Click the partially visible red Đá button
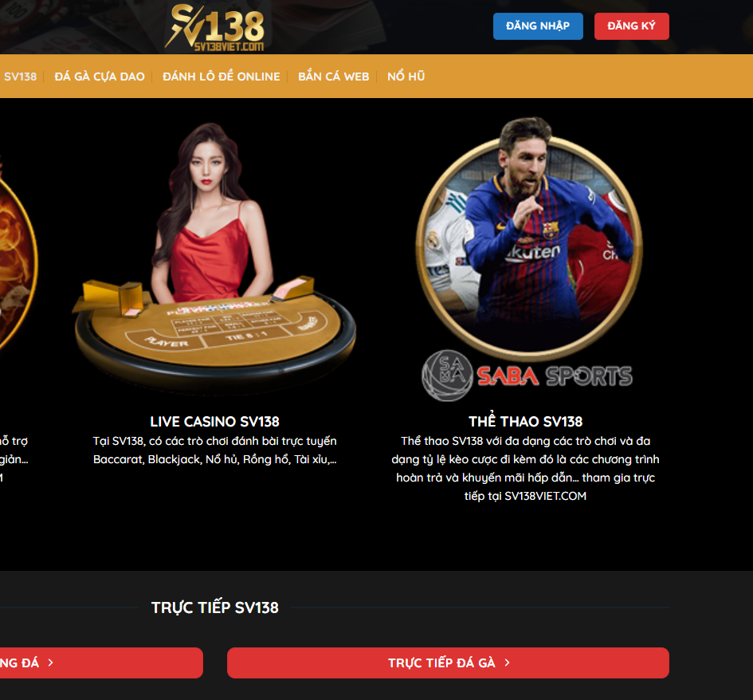Image resolution: width=753 pixels, height=700 pixels. click(x=101, y=663)
